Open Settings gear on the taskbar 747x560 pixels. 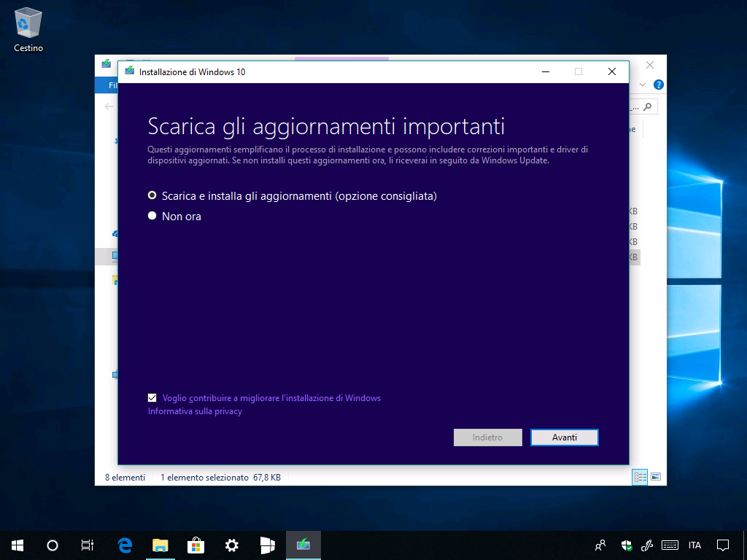click(x=231, y=545)
